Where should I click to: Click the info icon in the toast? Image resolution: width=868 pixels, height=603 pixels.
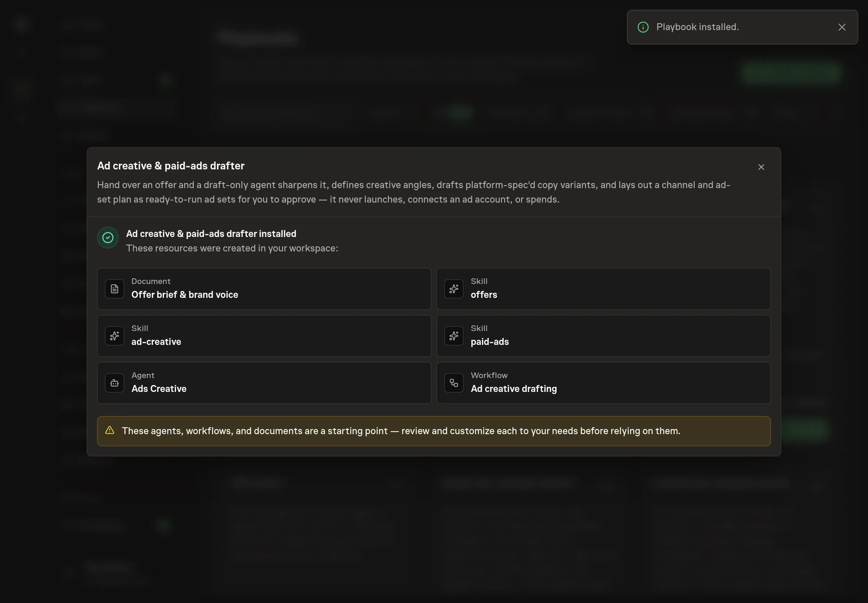(643, 27)
